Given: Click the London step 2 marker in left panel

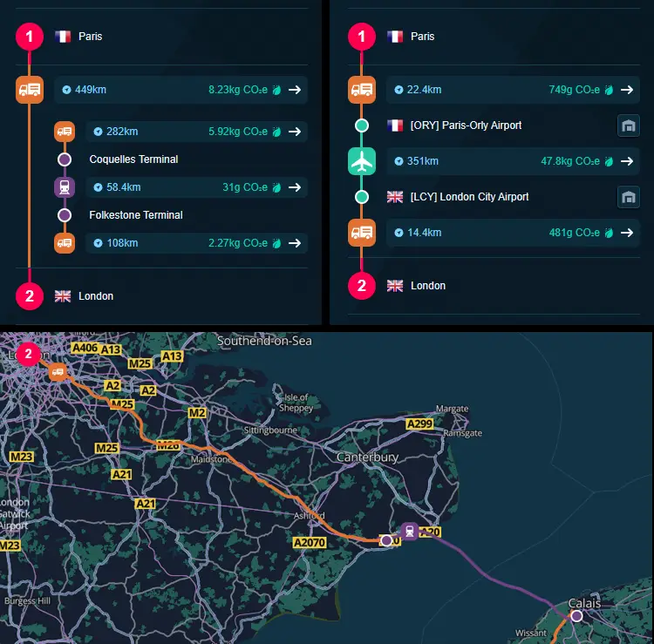Looking at the screenshot, I should click(30, 296).
